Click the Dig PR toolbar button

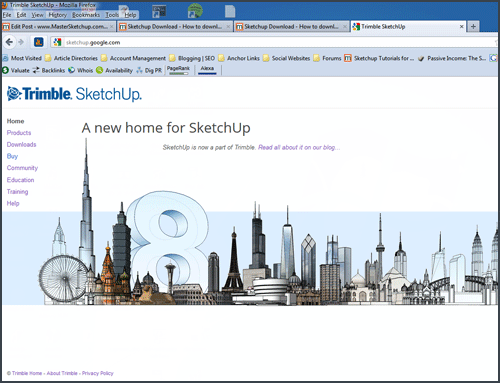pyautogui.click(x=149, y=70)
